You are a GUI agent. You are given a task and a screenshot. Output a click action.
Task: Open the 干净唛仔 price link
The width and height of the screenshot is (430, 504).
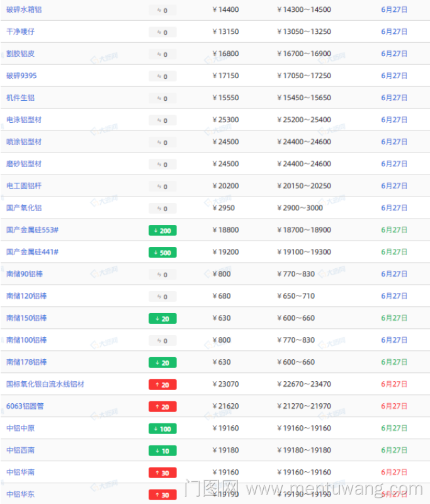(x=20, y=31)
